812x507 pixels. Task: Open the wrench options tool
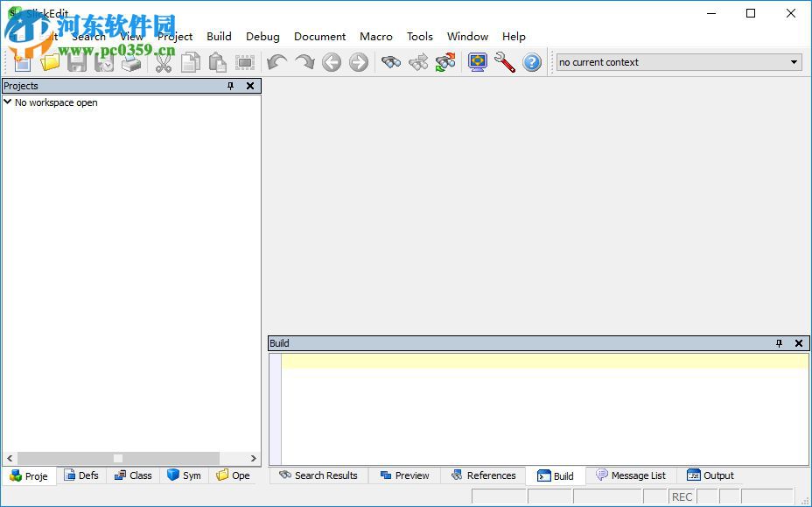coord(505,62)
